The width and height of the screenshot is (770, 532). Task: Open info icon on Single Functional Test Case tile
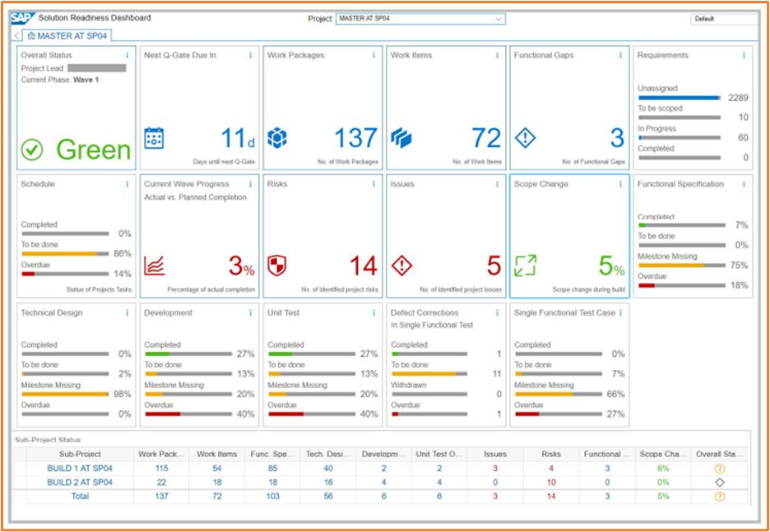[x=620, y=312]
